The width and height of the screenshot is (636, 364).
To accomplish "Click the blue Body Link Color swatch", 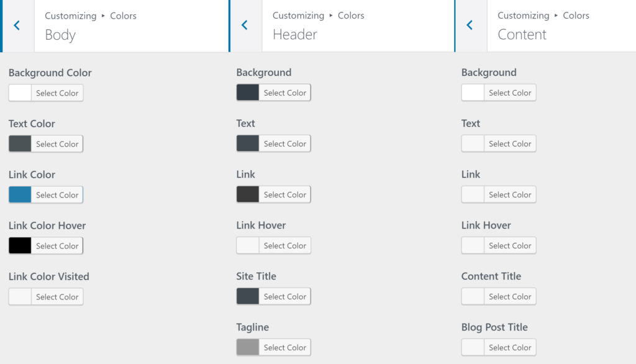I will pos(20,194).
